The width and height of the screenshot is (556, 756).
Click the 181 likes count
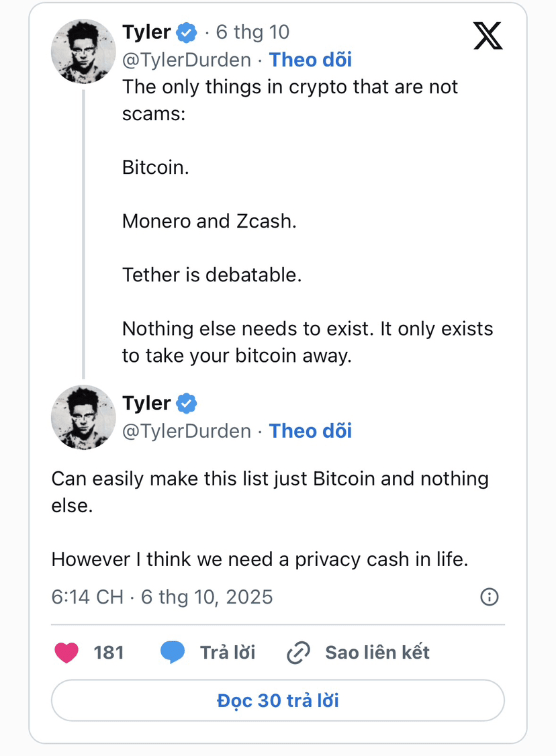click(x=109, y=653)
